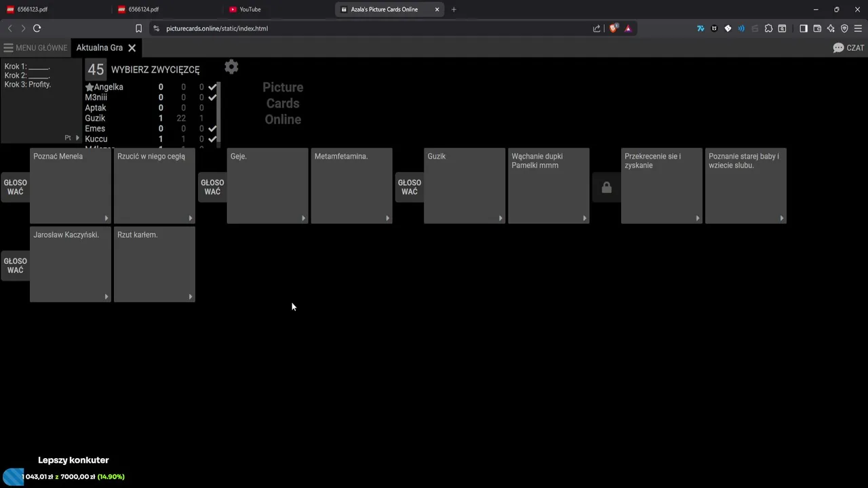Click player name Aptak in scoreboard
The width and height of the screenshot is (868, 488).
click(x=96, y=108)
